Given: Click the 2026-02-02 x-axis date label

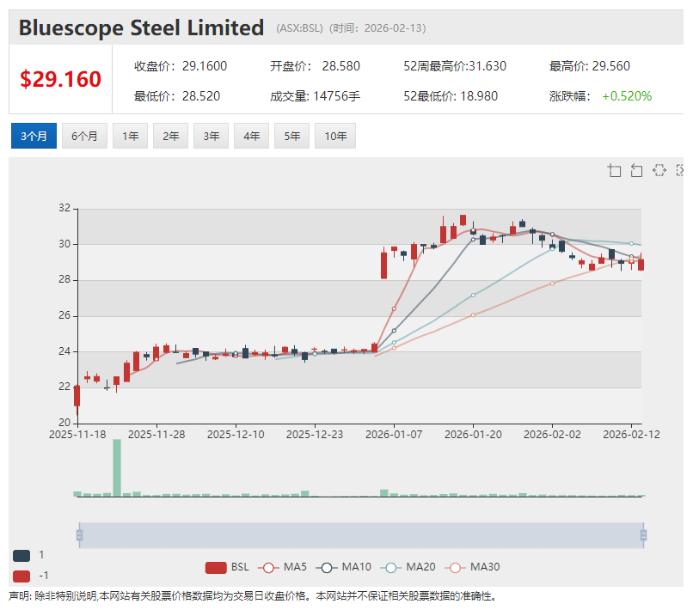Looking at the screenshot, I should [x=553, y=435].
